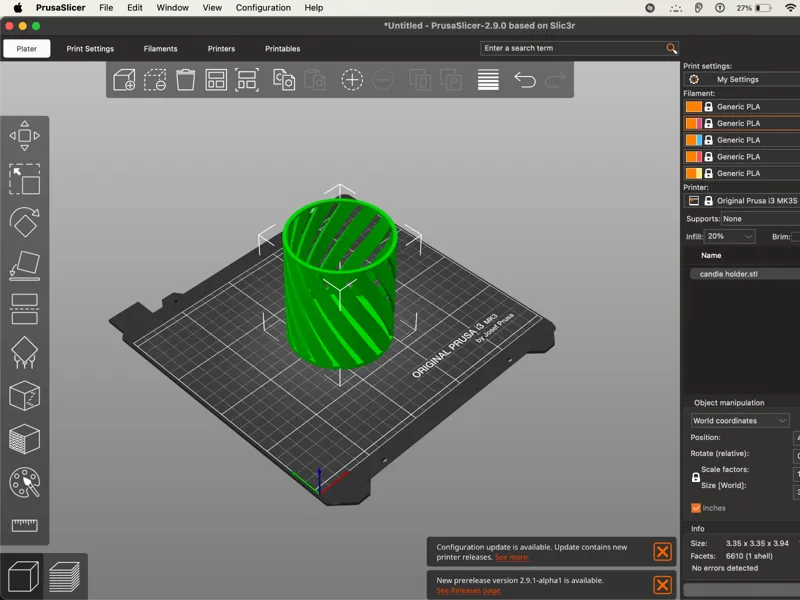Dismiss the prerelease version notification
The height and width of the screenshot is (600, 800).
pos(662,585)
